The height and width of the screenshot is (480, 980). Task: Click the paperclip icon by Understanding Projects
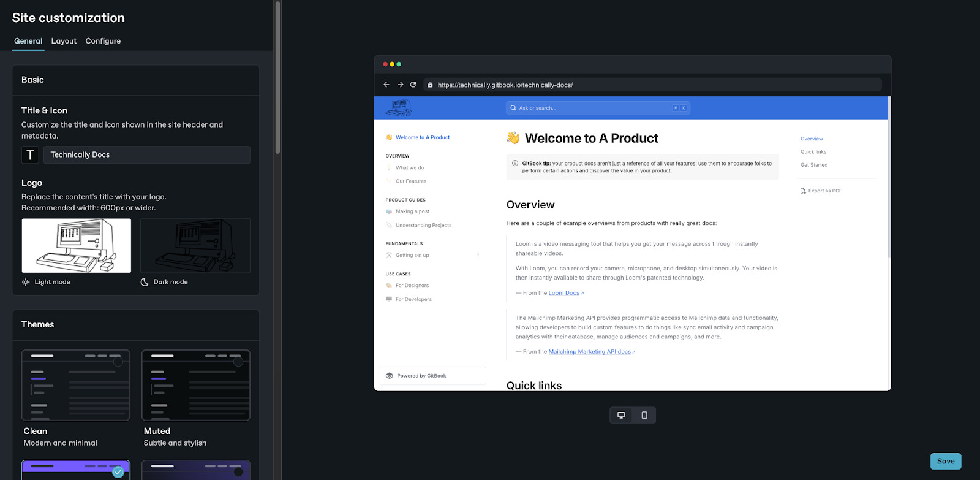point(389,226)
